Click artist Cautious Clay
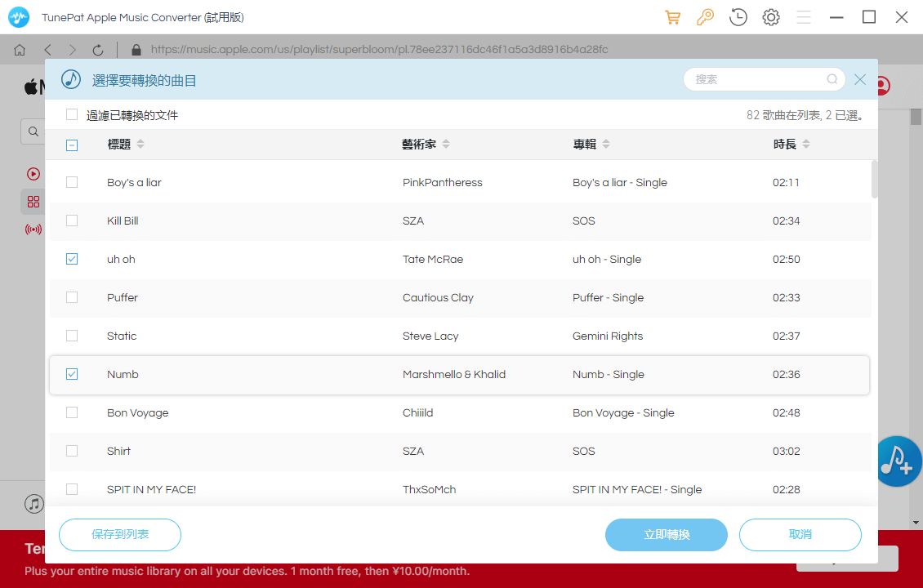This screenshot has width=923, height=588. [x=438, y=298]
